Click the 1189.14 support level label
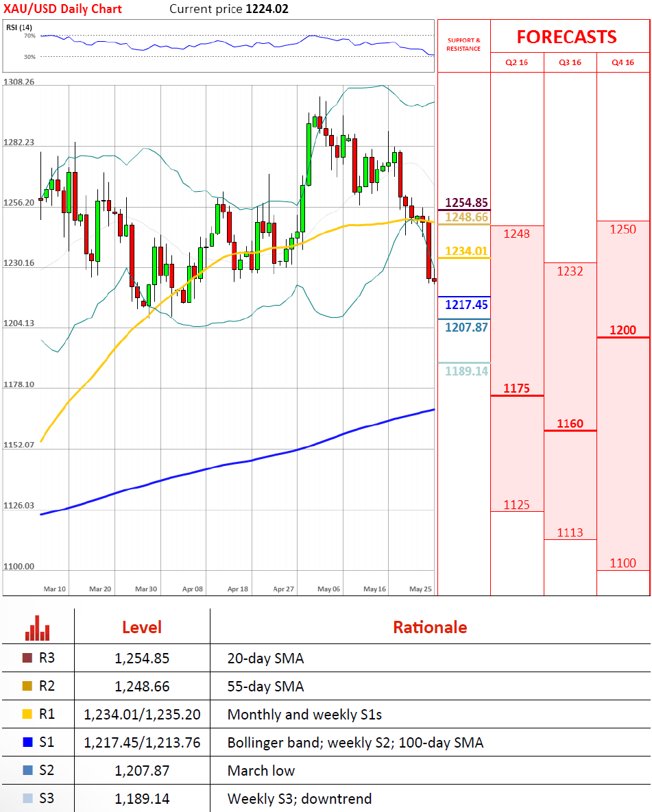This screenshot has height=812, width=652. click(466, 371)
